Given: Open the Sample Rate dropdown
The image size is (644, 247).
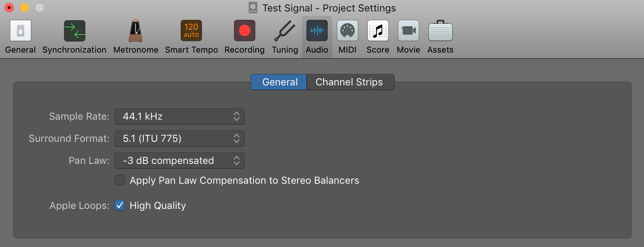Looking at the screenshot, I should 179,116.
